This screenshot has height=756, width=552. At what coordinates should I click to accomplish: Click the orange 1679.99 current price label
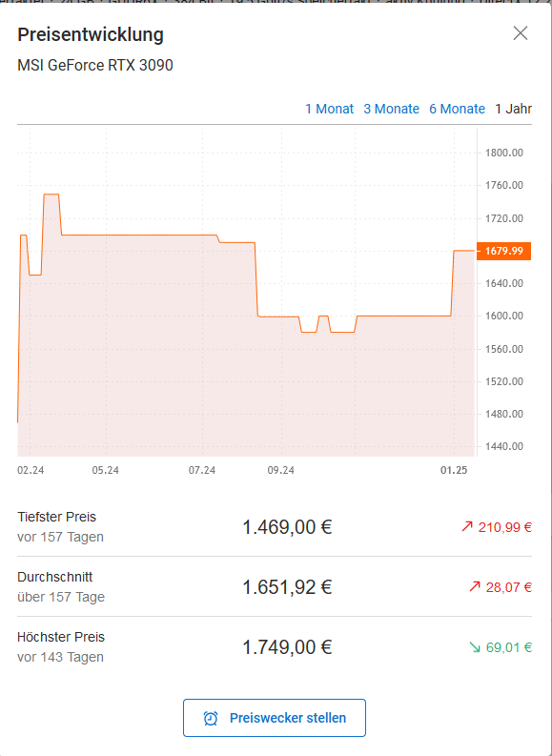click(503, 251)
